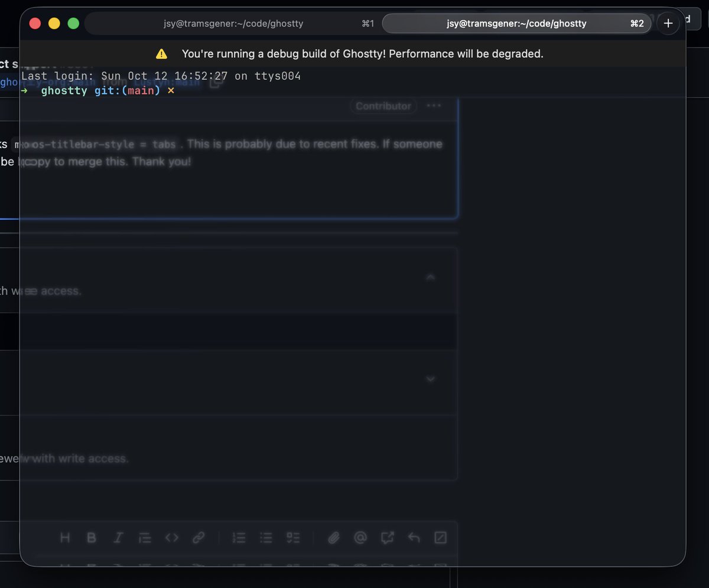Minimize Ghostty window with the yellow button

pyautogui.click(x=54, y=23)
